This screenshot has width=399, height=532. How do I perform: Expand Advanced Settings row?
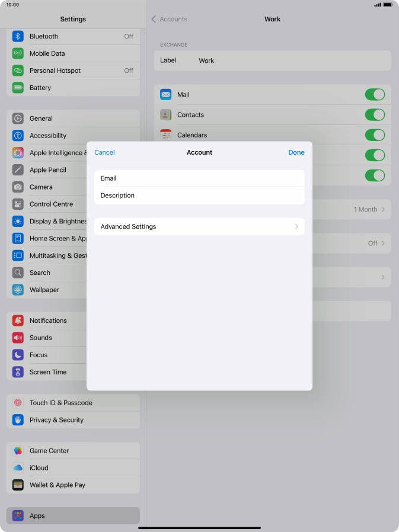tap(199, 226)
